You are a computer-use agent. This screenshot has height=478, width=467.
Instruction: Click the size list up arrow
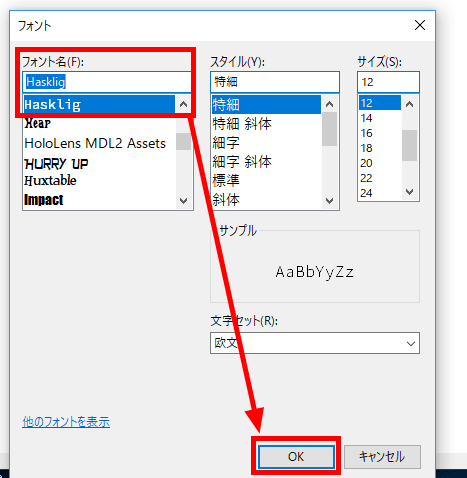(x=409, y=104)
